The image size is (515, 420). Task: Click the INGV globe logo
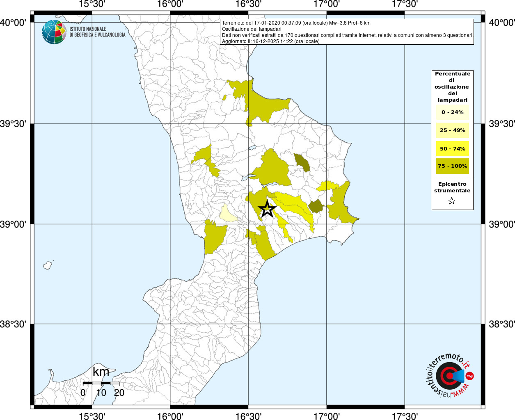(54, 32)
